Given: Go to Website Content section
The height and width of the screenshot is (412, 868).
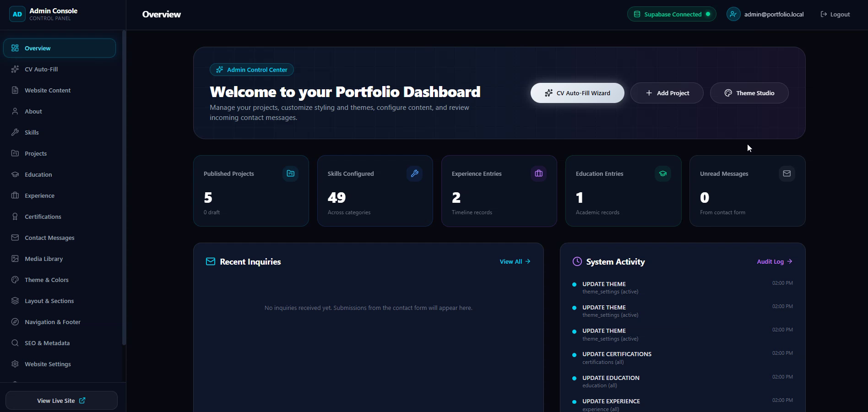Looking at the screenshot, I should [x=60, y=90].
